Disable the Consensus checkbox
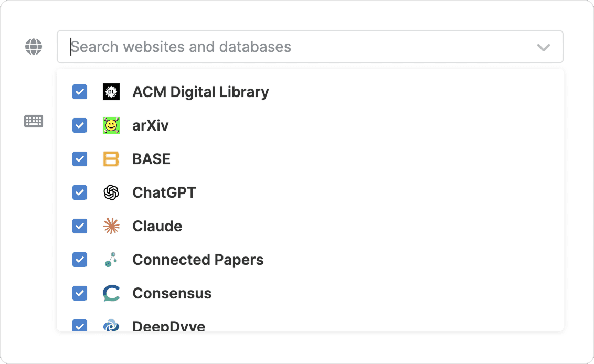The width and height of the screenshot is (594, 364). click(x=80, y=293)
